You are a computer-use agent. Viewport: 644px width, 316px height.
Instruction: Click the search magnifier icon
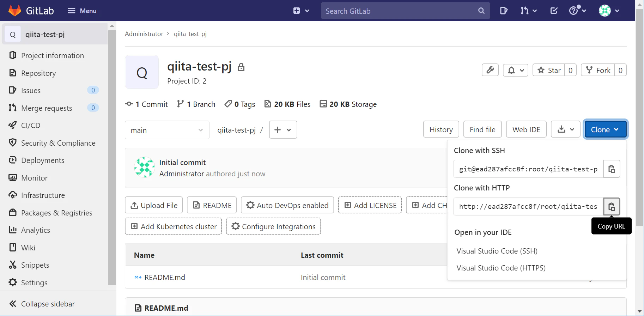click(x=481, y=11)
